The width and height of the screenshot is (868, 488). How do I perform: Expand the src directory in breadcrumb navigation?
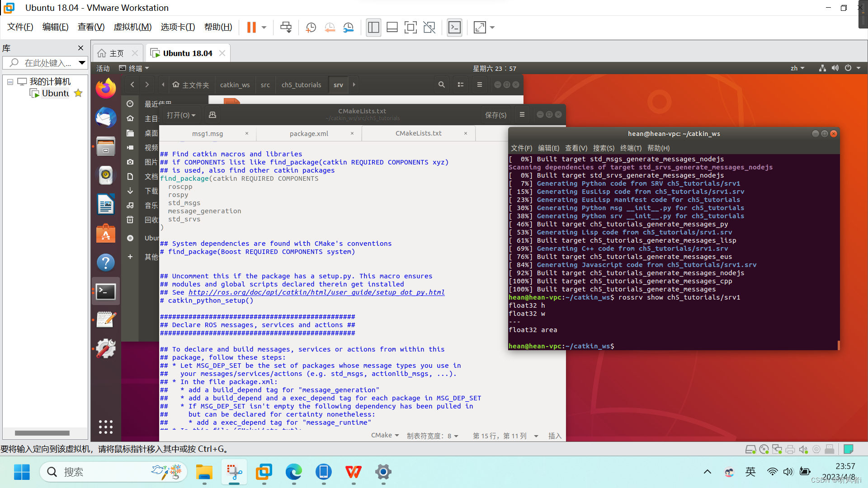pos(265,84)
